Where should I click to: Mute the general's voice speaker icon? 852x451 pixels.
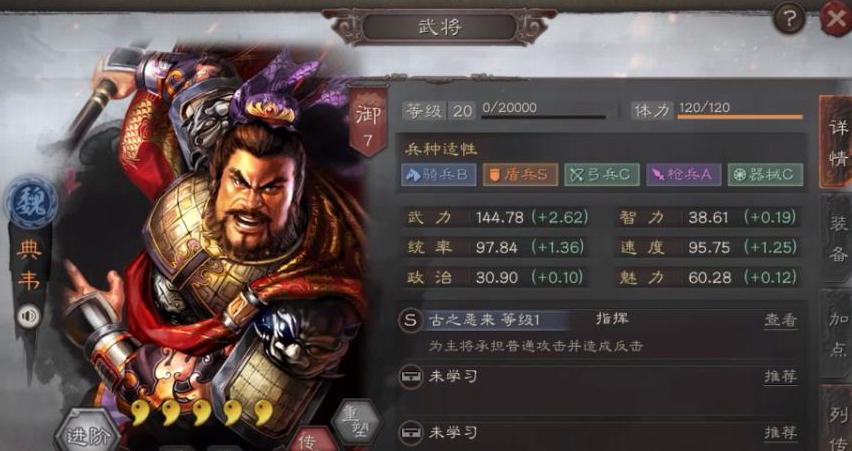[28, 316]
